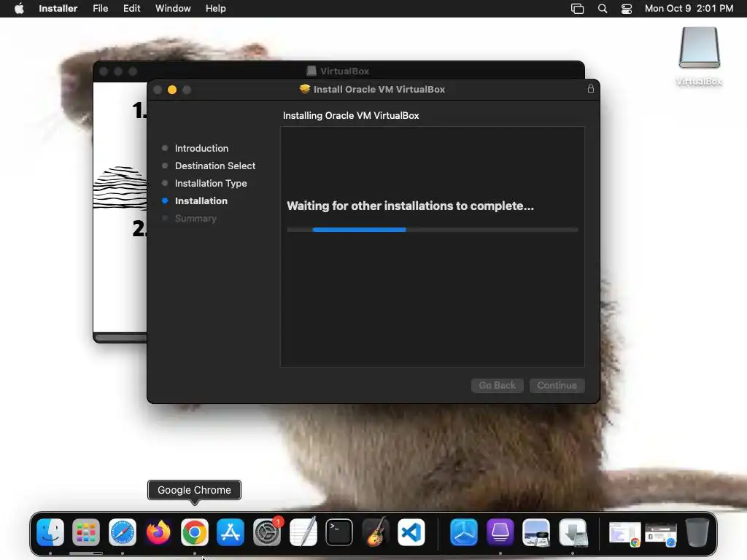Image resolution: width=747 pixels, height=560 pixels.
Task: Open the Window menu
Action: (173, 8)
